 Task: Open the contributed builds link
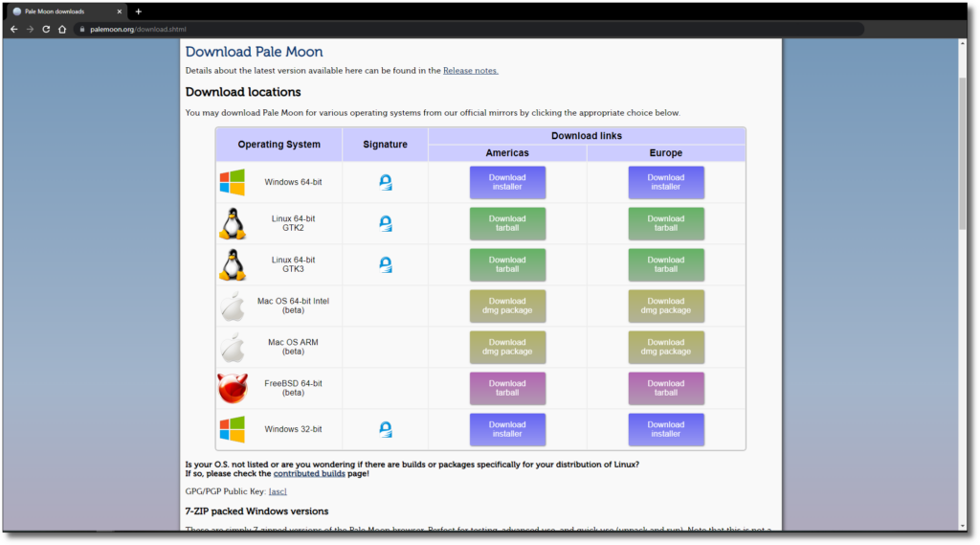click(x=309, y=474)
